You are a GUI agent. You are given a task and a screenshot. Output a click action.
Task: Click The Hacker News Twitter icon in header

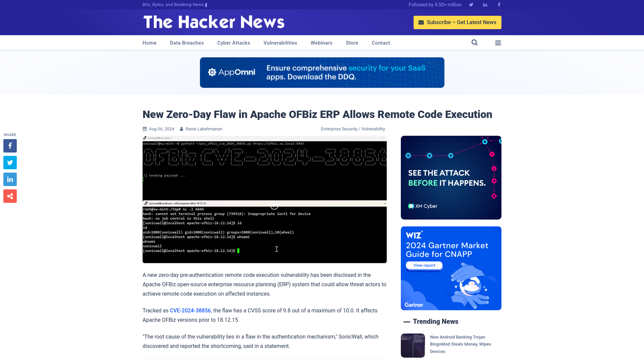coord(471,4)
